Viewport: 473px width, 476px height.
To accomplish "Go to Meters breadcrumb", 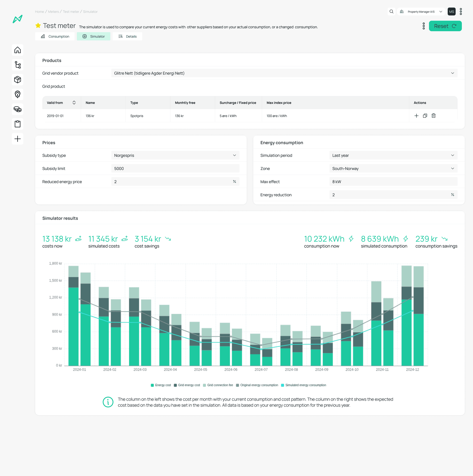I will click(x=53, y=12).
